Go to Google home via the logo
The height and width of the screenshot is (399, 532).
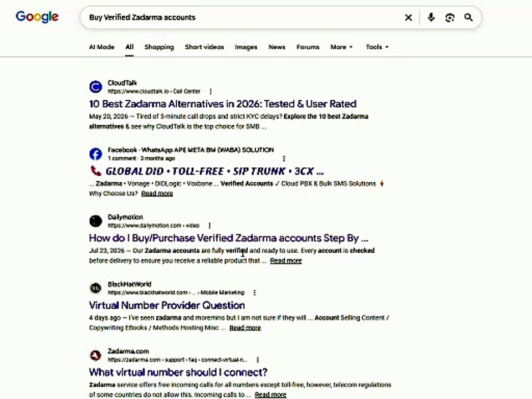pos(37,17)
